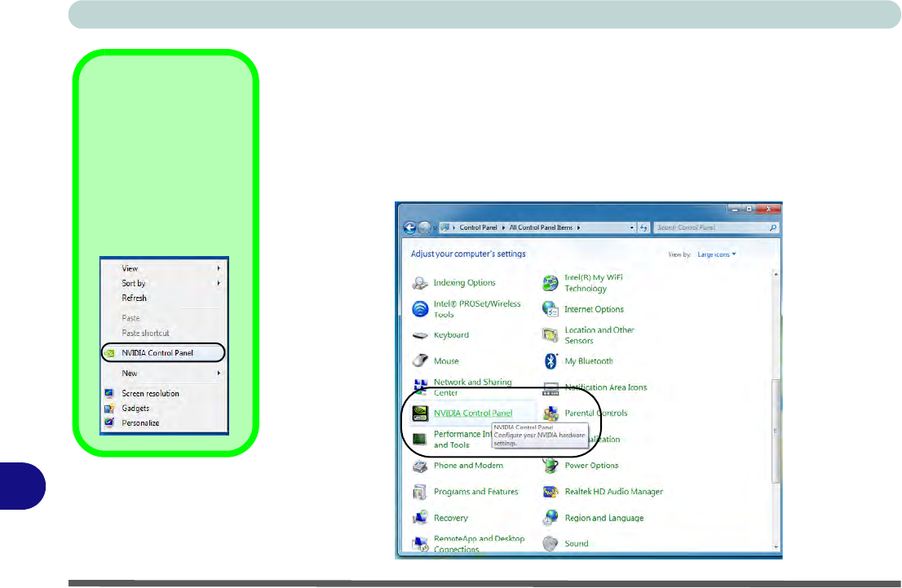Click the Mouse icon in Control Panel
The height and width of the screenshot is (588, 902).
420,360
